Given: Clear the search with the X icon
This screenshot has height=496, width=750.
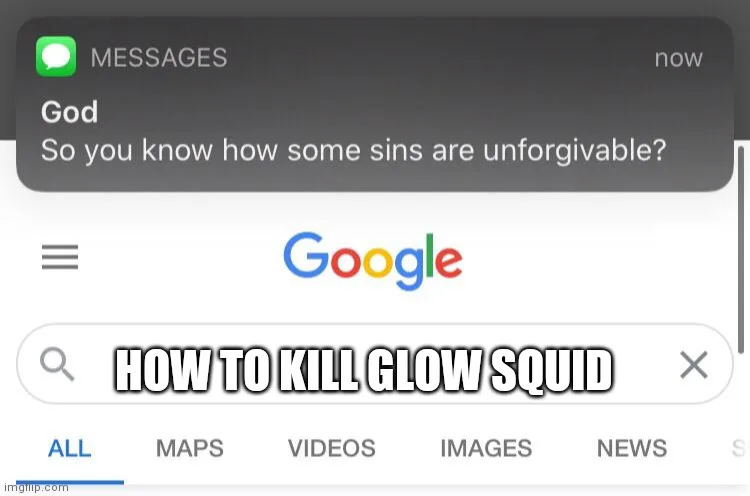Looking at the screenshot, I should pyautogui.click(x=694, y=365).
